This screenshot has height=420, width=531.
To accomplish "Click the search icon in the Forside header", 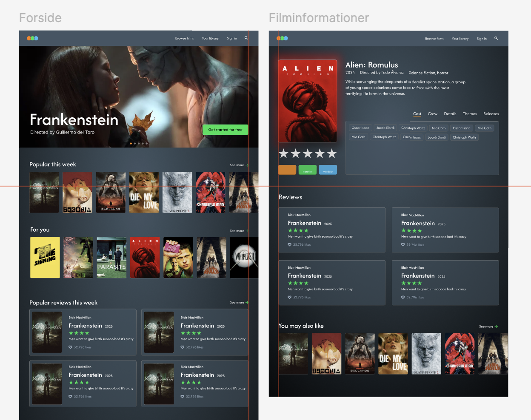I will click(246, 38).
